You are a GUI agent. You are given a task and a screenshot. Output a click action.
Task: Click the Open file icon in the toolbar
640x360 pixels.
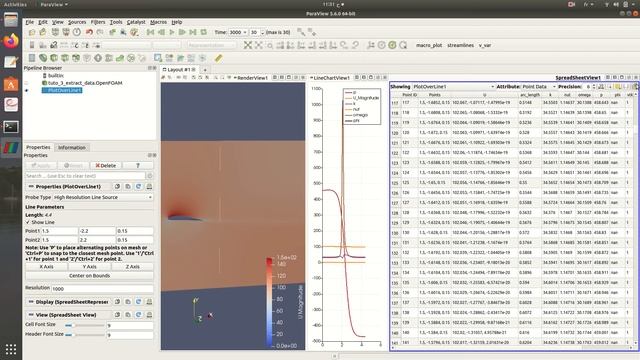pos(32,32)
